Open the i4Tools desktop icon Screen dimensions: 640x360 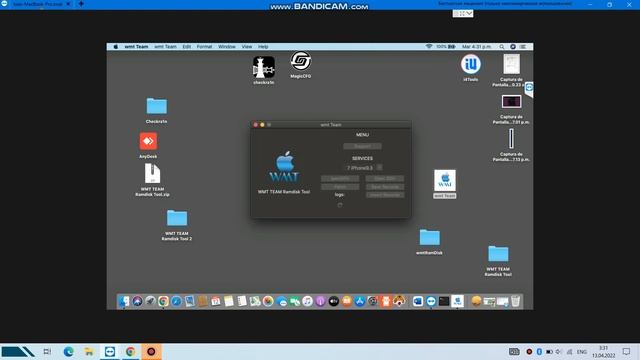click(x=471, y=64)
